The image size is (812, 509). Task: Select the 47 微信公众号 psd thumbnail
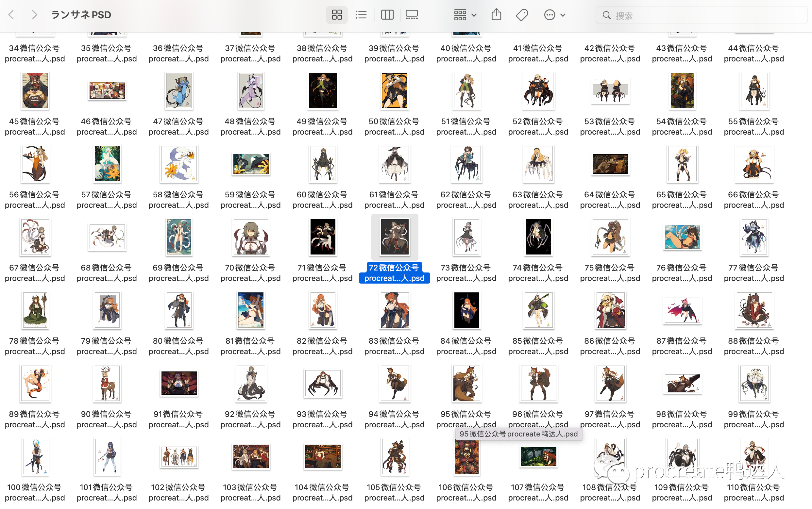tap(179, 90)
